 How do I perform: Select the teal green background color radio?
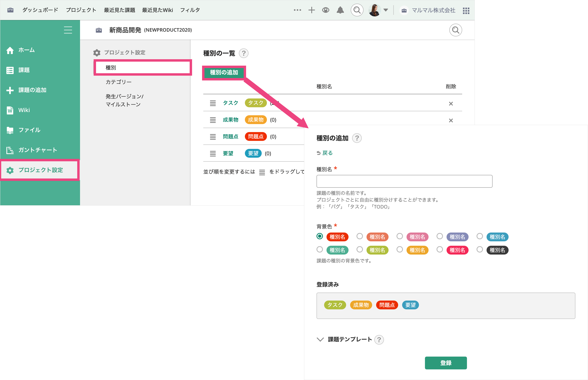point(320,250)
